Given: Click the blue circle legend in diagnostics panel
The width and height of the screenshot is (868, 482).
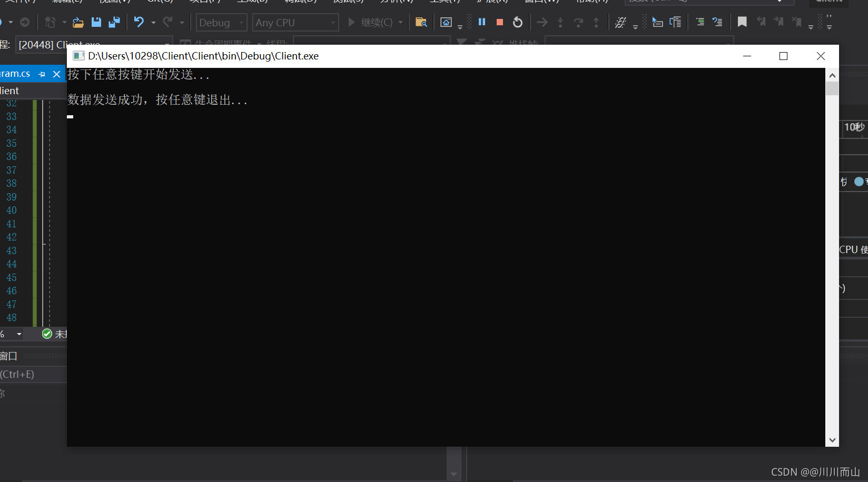Looking at the screenshot, I should tap(859, 182).
